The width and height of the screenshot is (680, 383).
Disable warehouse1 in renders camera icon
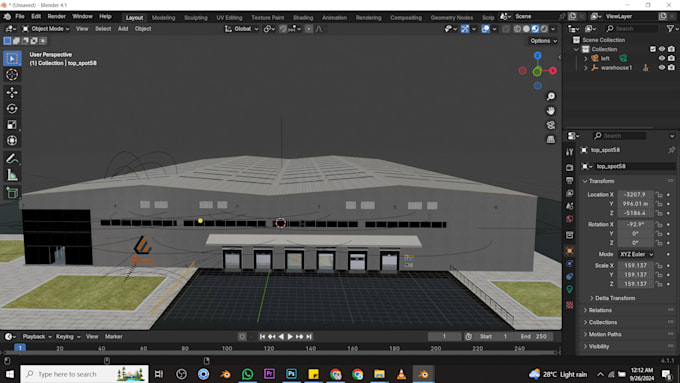pyautogui.click(x=671, y=68)
